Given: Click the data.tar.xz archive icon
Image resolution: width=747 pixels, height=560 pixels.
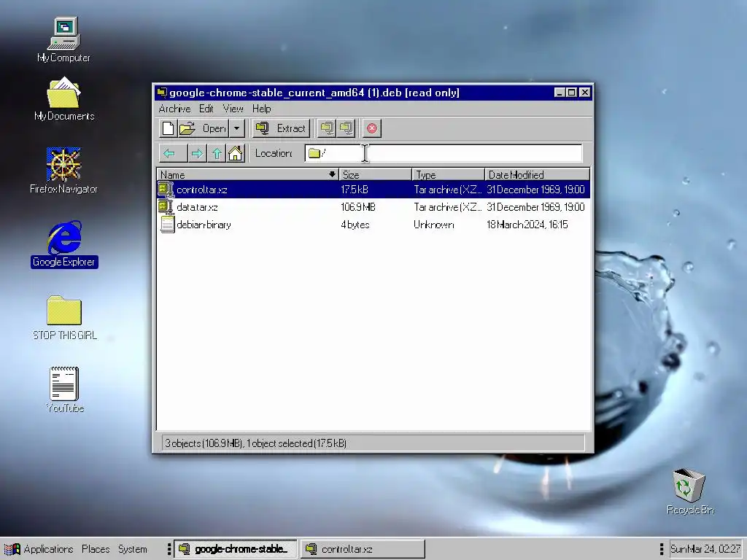Looking at the screenshot, I should [166, 207].
